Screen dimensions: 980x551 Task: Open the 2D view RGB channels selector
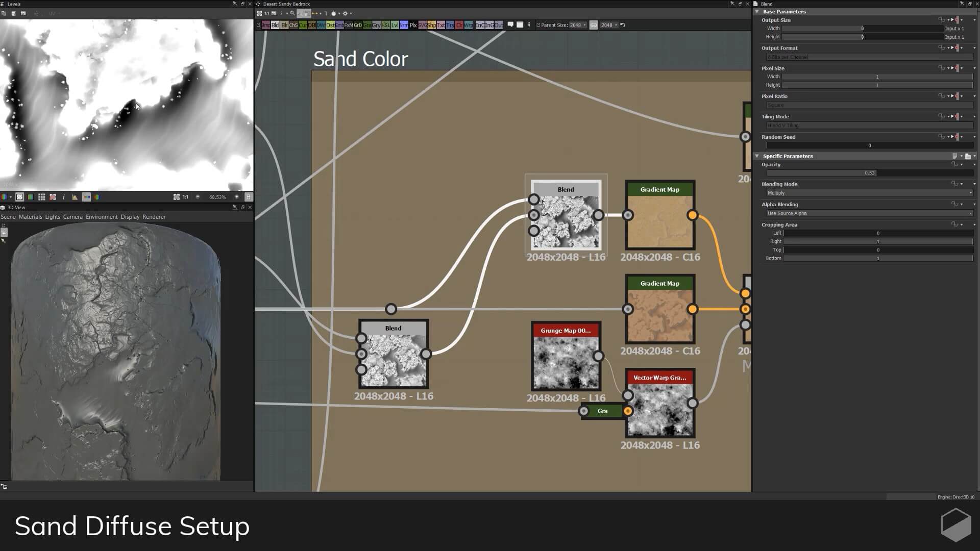coord(6,197)
